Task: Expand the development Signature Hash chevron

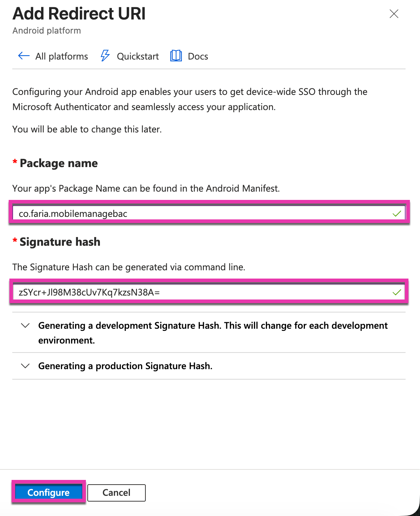Action: click(25, 325)
